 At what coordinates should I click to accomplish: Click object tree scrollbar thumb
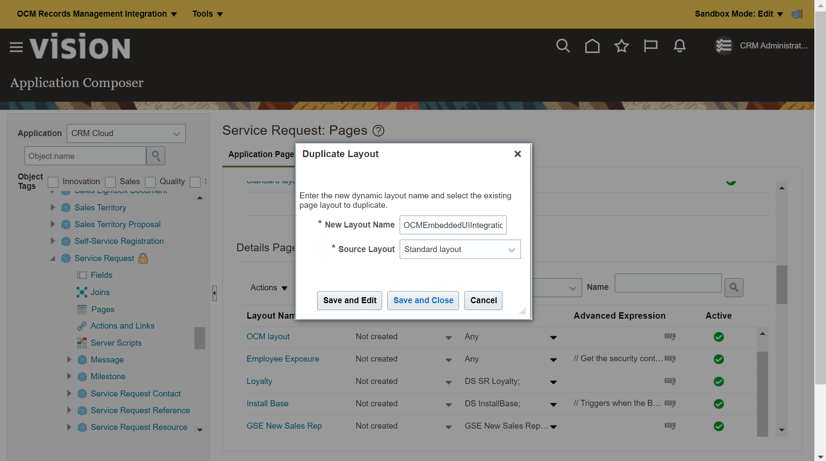coord(200,338)
